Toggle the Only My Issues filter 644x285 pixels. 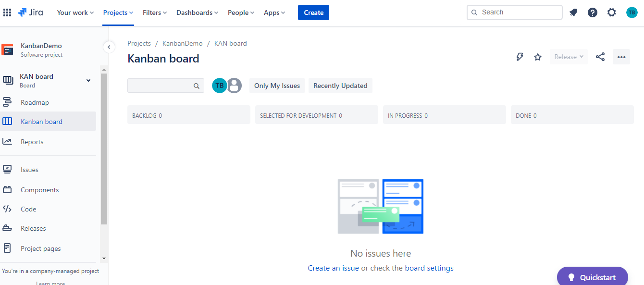(277, 85)
